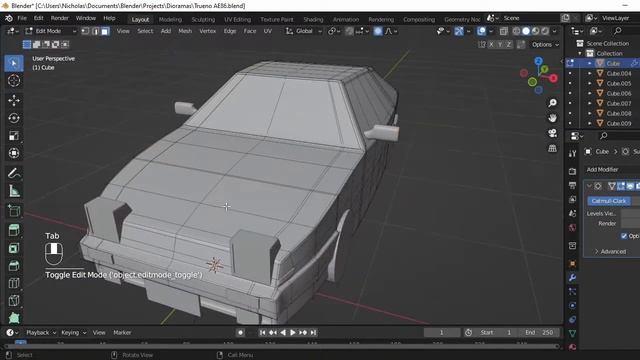Viewport: 640px width, 360px height.
Task: Click the pan hand viewport icon
Action: coord(552,118)
